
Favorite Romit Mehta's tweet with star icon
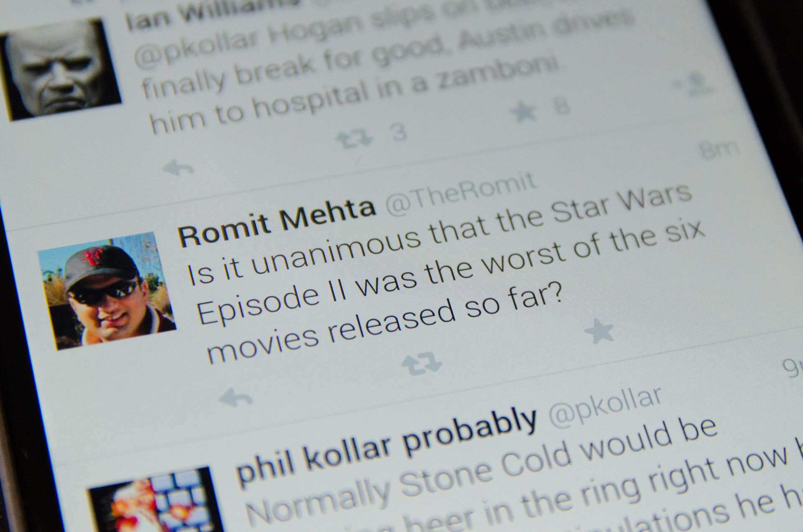pos(599,330)
